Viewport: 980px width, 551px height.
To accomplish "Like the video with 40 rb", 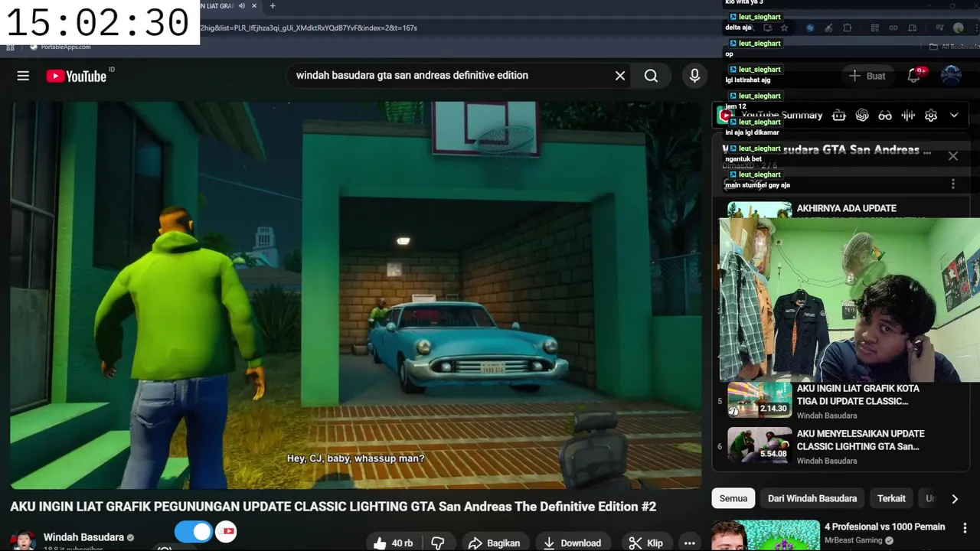I will click(394, 543).
